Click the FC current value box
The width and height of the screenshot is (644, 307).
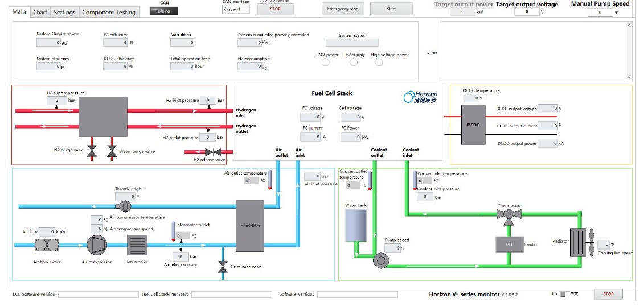[310, 138]
